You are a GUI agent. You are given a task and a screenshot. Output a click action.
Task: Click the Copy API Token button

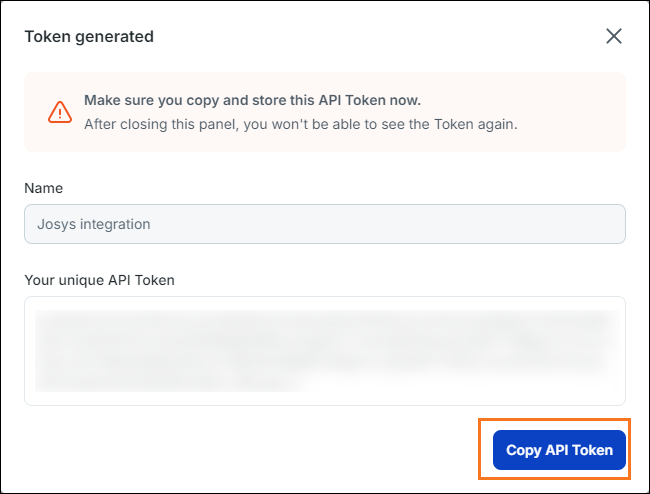click(x=559, y=450)
